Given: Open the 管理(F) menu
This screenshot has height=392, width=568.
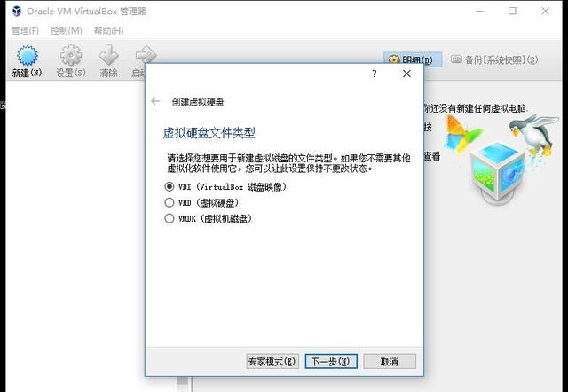Looking at the screenshot, I should pos(25,31).
